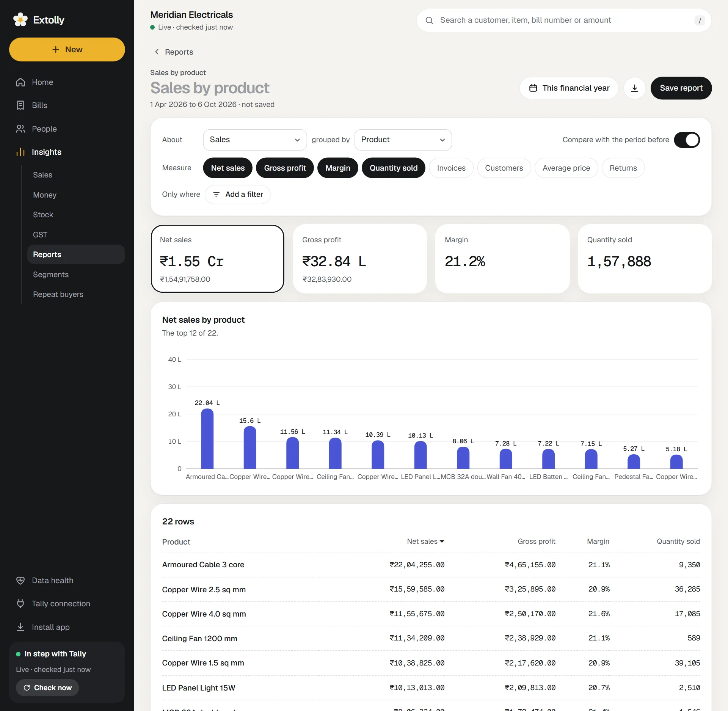Select the Gross profit summary card
The width and height of the screenshot is (728, 711).
(360, 259)
